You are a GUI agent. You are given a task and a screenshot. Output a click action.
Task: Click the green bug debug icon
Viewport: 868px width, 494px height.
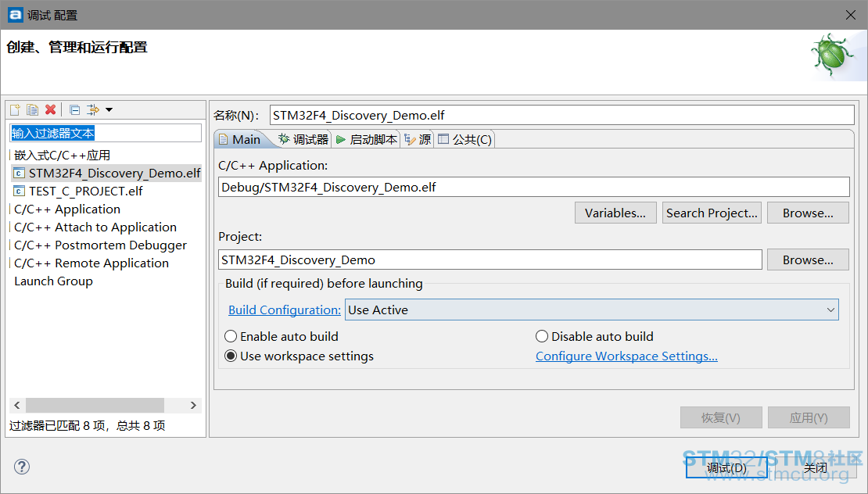(832, 55)
